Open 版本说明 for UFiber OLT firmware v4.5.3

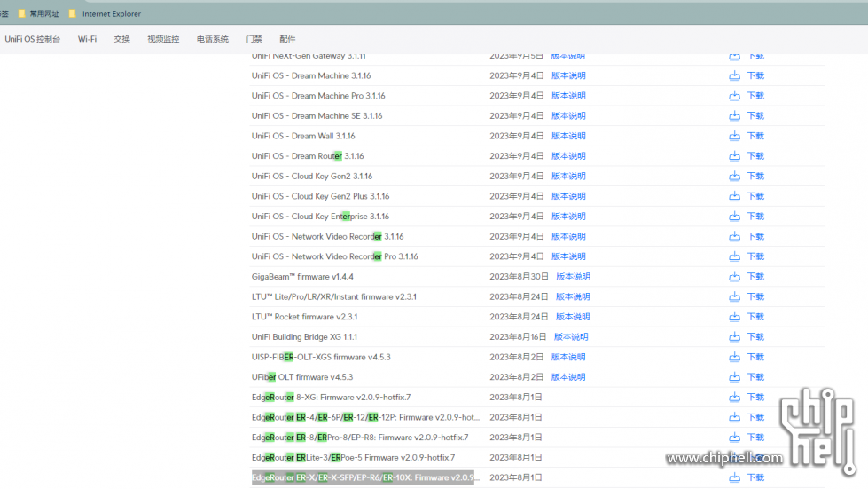(568, 377)
